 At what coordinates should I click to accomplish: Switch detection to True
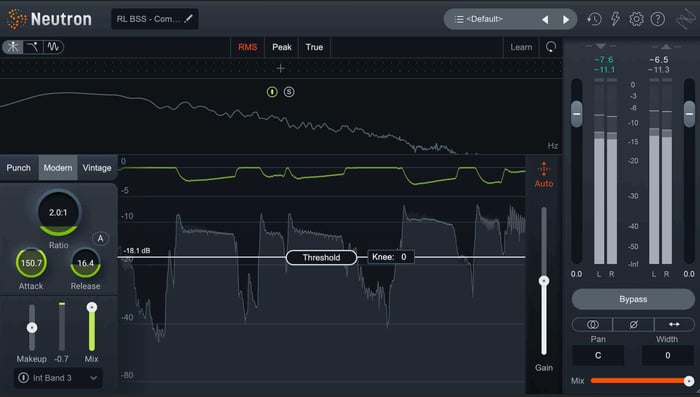pyautogui.click(x=314, y=47)
